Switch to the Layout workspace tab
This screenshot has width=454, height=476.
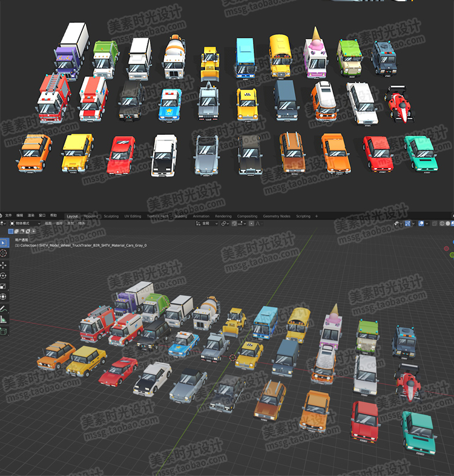coord(72,216)
